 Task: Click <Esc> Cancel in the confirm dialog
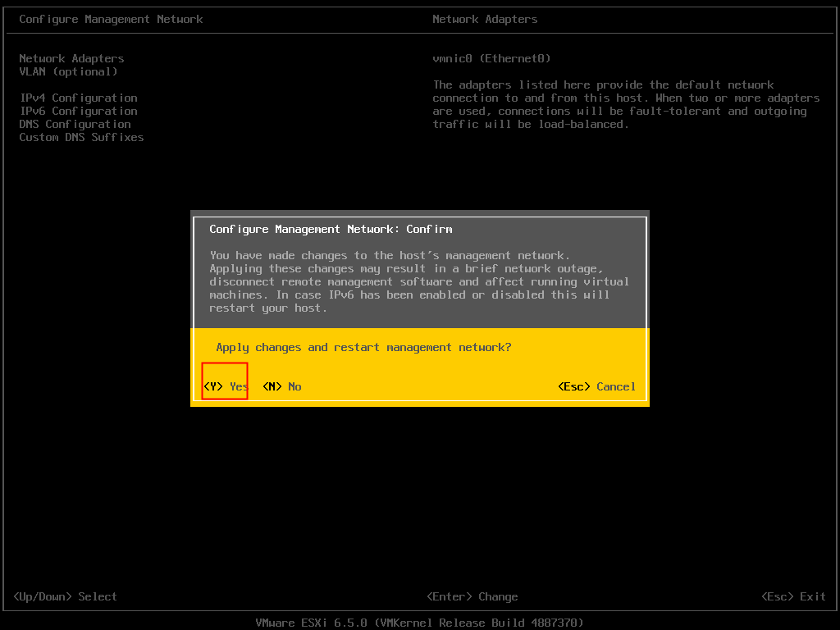pos(596,386)
